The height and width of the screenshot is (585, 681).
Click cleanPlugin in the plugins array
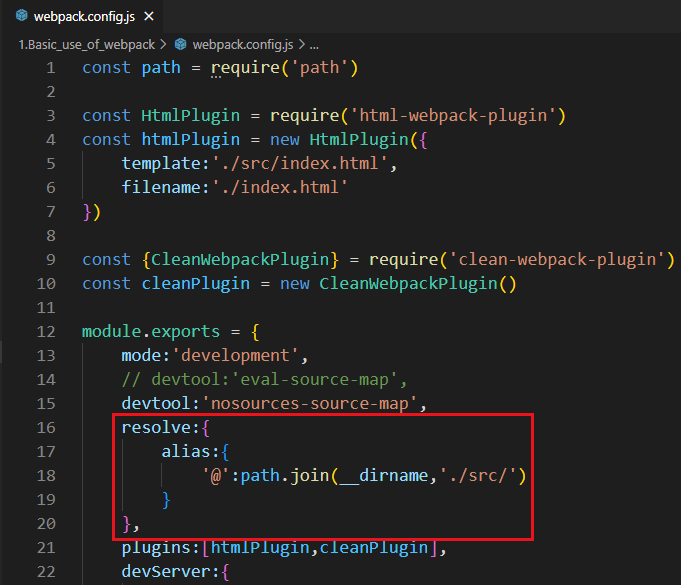click(x=374, y=548)
